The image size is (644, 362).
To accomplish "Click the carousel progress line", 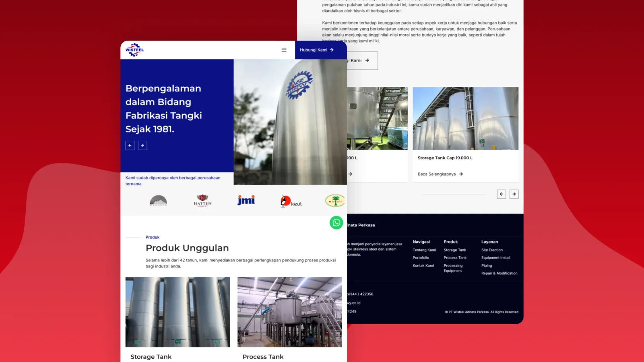I will coord(454,194).
